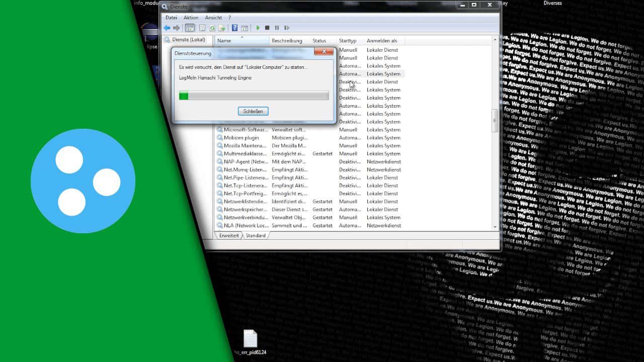Click the Forward arrow in Dienste toolbar

(x=176, y=28)
